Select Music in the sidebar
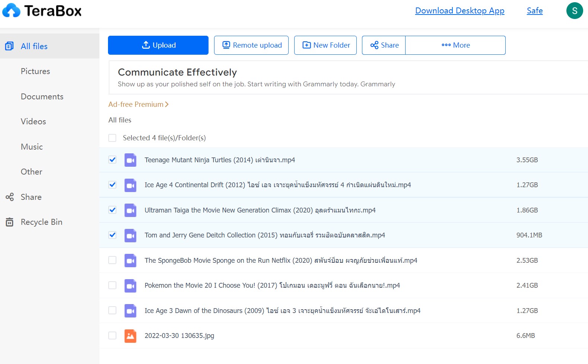 coord(32,147)
